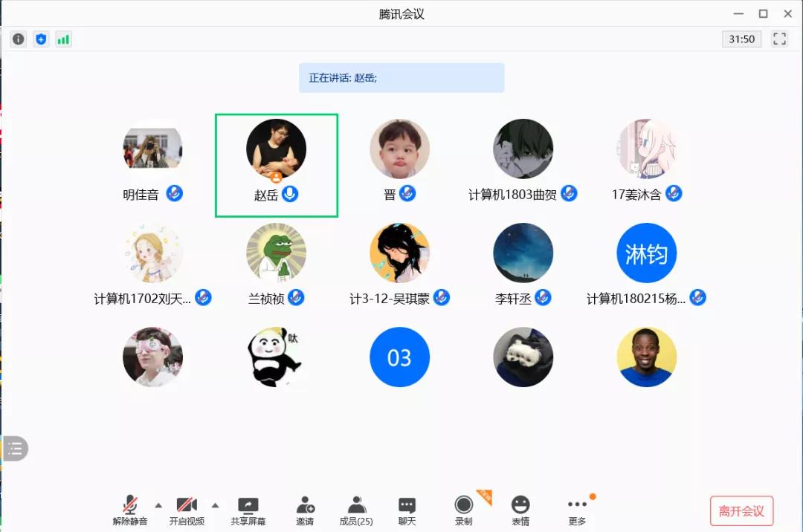The image size is (803, 532).
Task: Open the Chat (聊天) panel
Action: [x=407, y=509]
